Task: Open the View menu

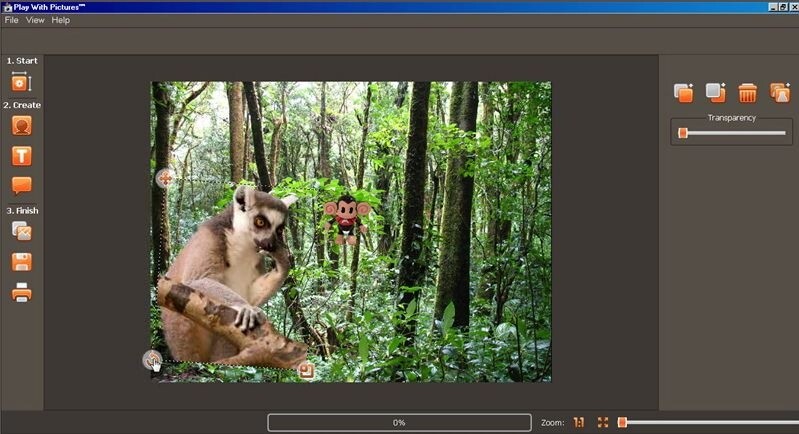Action: coord(35,20)
